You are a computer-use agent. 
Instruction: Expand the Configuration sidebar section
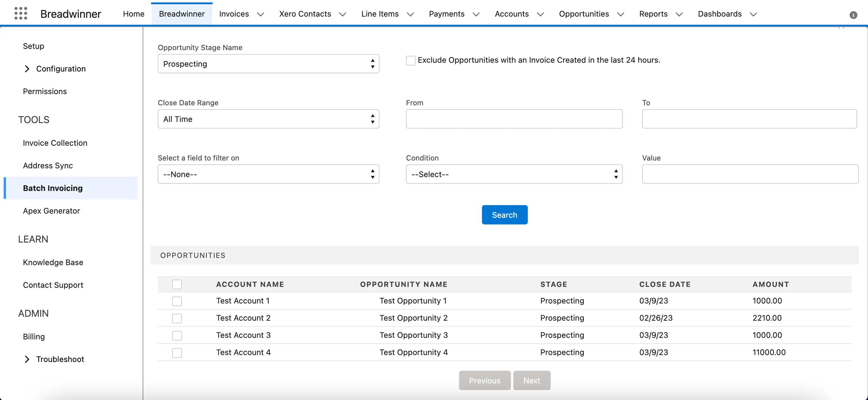tap(27, 69)
